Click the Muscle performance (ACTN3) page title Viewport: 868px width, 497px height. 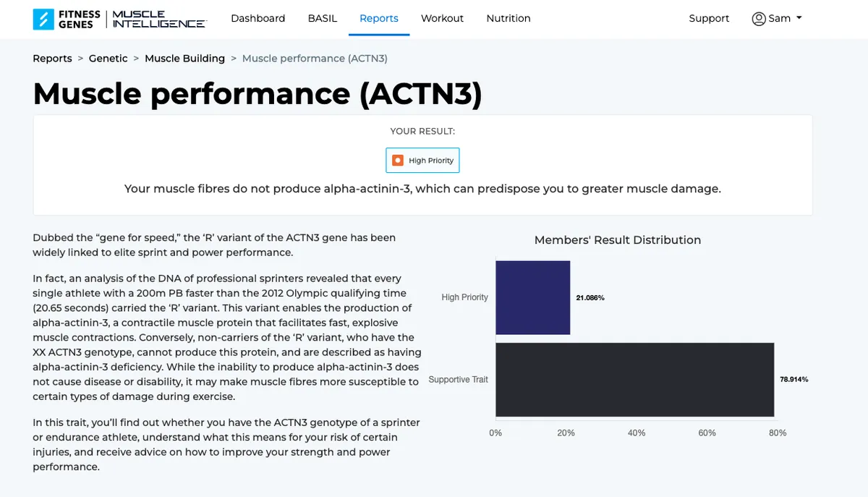258,94
